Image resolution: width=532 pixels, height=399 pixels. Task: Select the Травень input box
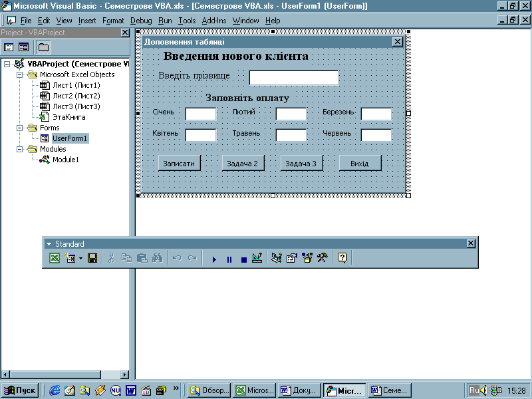coord(291,135)
